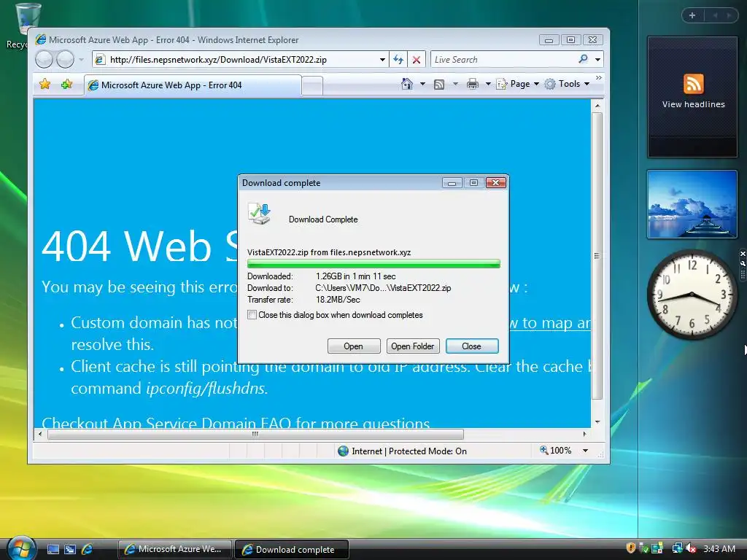Image resolution: width=747 pixels, height=560 pixels.
Task: Open the Page menu
Action: [518, 84]
